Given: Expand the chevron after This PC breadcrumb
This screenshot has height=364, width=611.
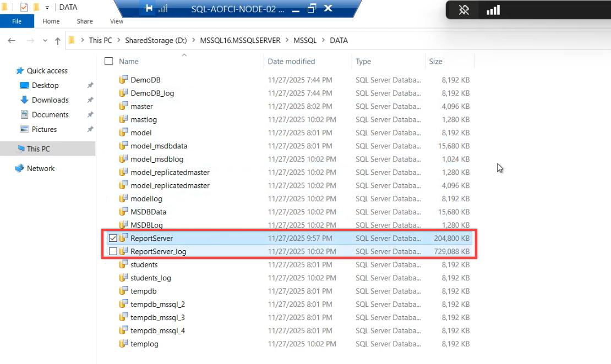Looking at the screenshot, I should tap(118, 40).
